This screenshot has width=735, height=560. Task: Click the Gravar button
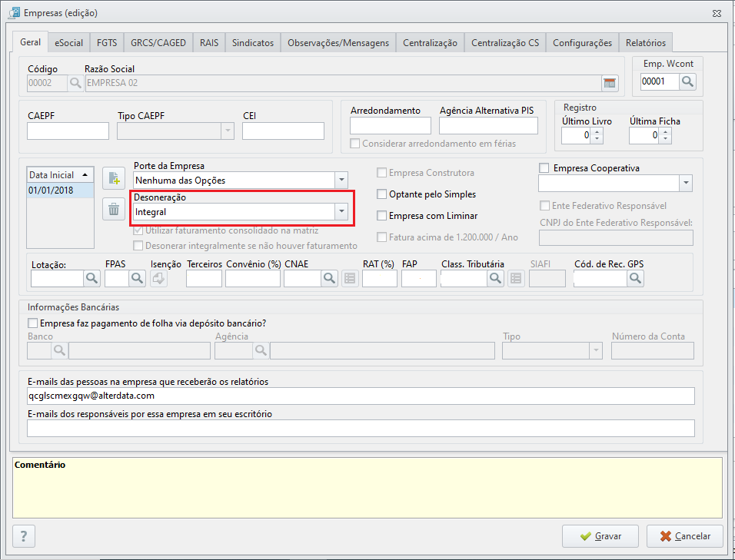[x=600, y=536]
